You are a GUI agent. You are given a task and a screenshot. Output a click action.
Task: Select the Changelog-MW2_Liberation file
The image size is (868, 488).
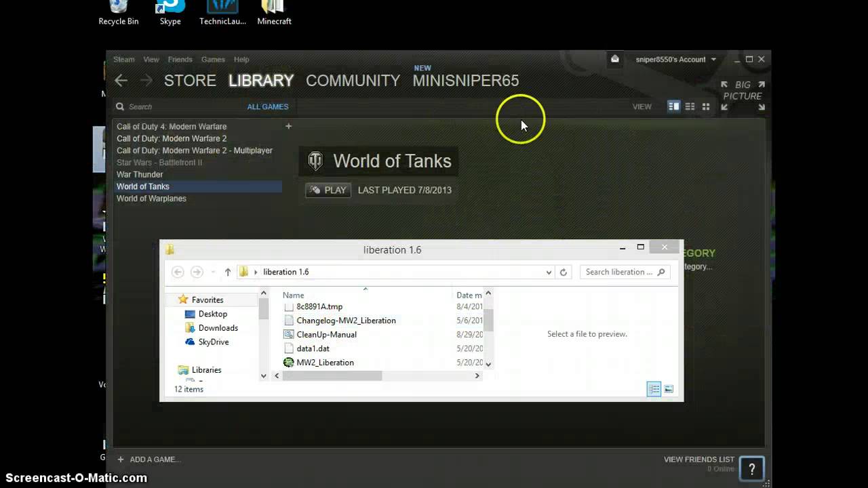pyautogui.click(x=346, y=321)
